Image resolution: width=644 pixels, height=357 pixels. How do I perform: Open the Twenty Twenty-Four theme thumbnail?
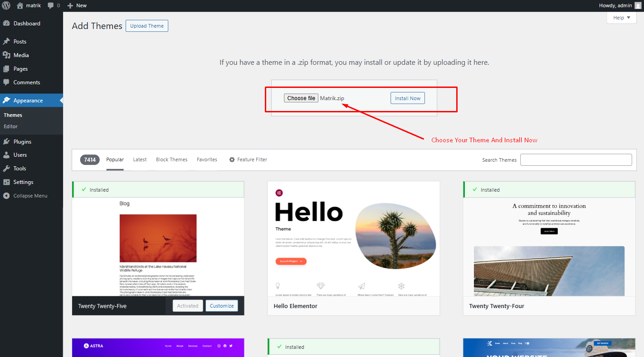click(549, 247)
